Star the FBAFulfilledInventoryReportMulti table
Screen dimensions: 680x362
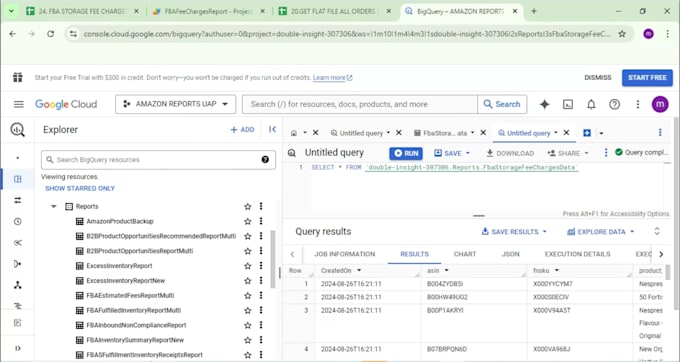click(248, 310)
